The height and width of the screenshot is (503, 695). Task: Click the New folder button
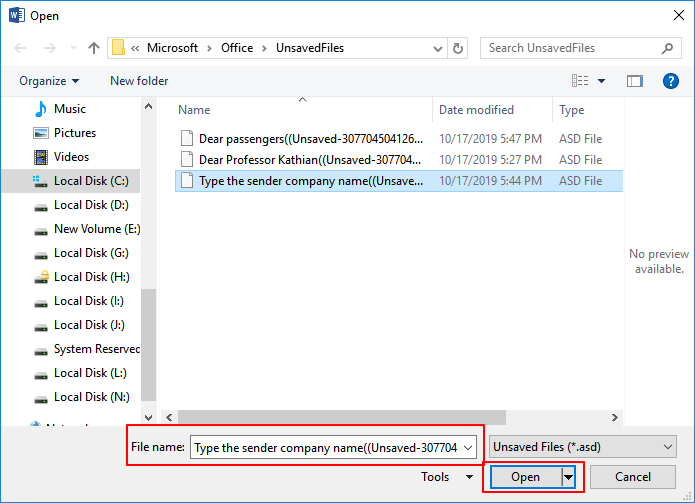pos(139,81)
